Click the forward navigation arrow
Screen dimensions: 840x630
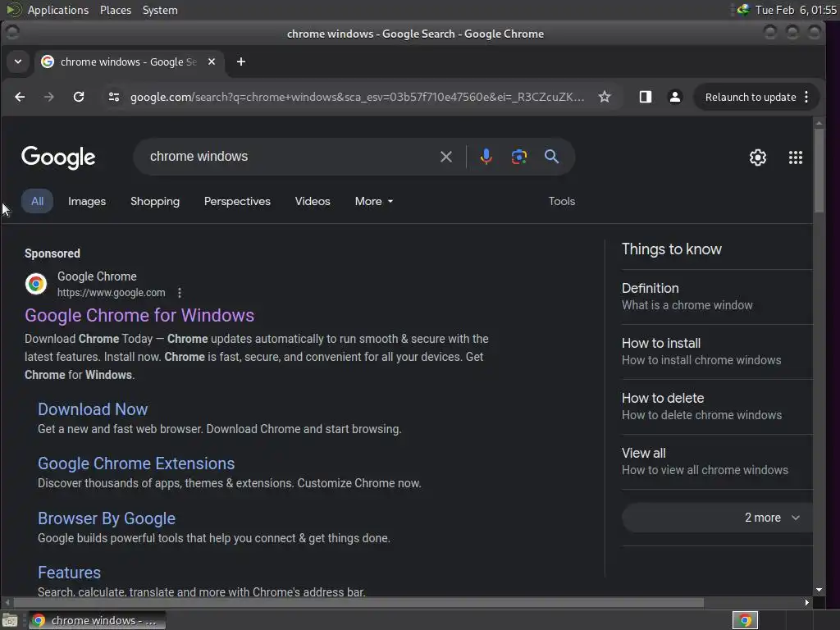[48, 97]
